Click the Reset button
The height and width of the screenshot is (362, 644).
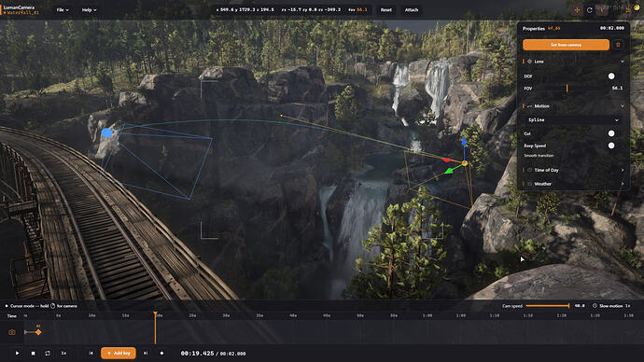point(385,10)
